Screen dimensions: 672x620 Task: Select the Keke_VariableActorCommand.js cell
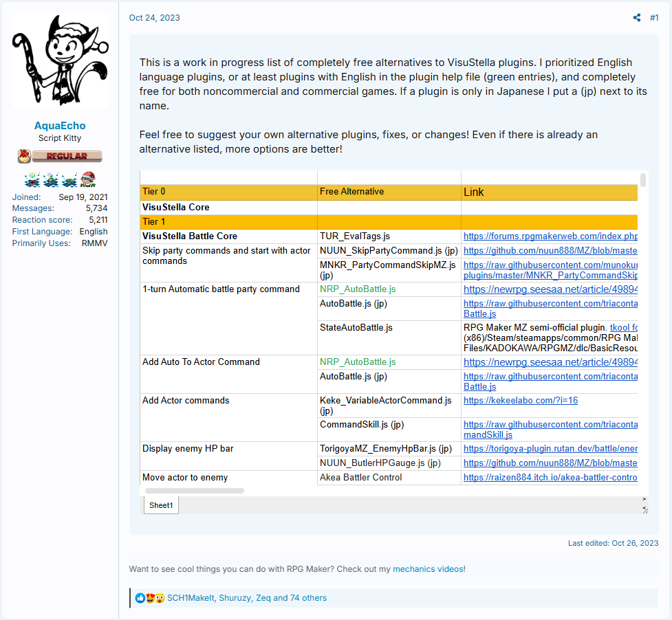[389, 406]
